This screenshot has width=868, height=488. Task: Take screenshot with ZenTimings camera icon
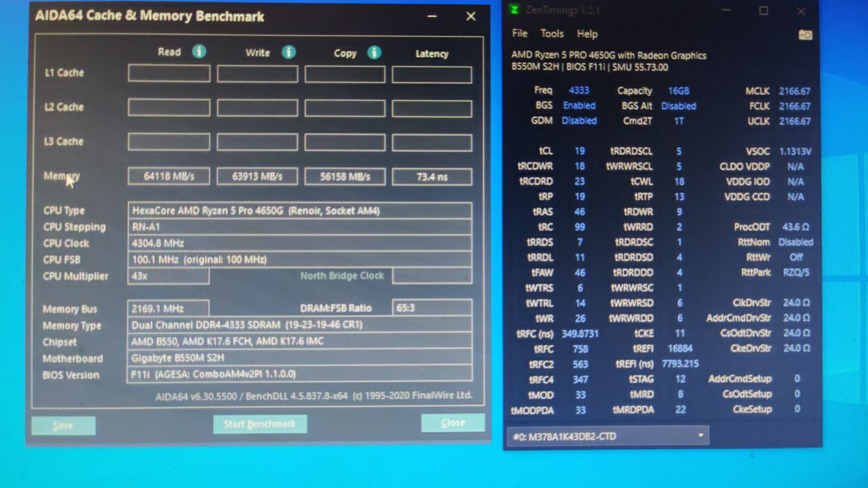pos(806,35)
